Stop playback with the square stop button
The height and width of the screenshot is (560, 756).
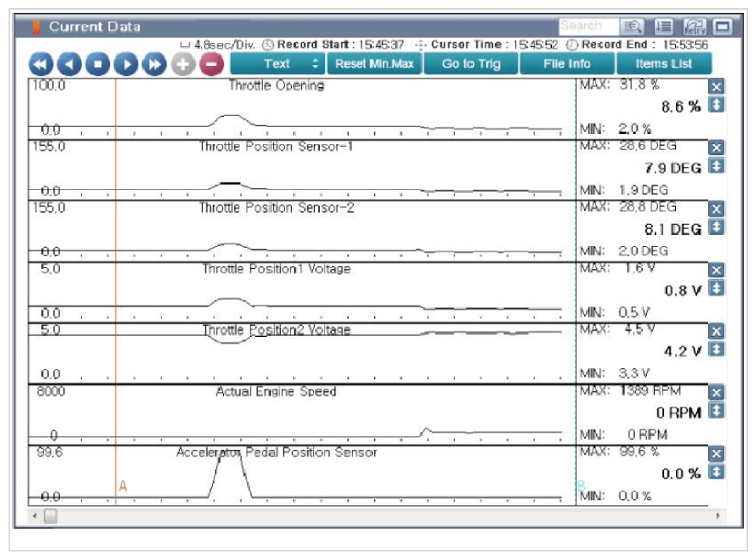click(x=98, y=64)
